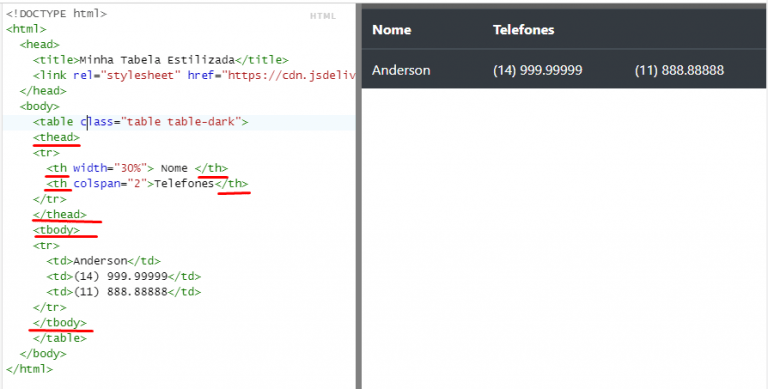
Task: Click the Telefones table header
Action: (x=524, y=29)
